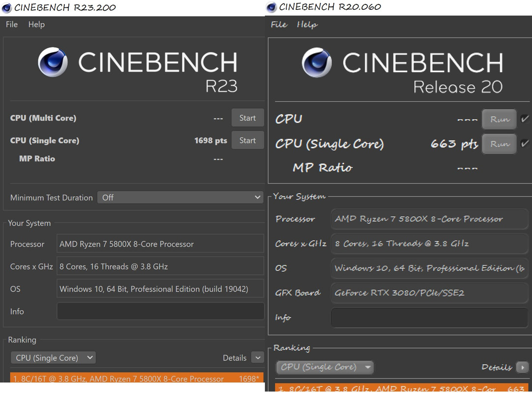Toggle the R20 CPU test checkbox

pyautogui.click(x=525, y=119)
